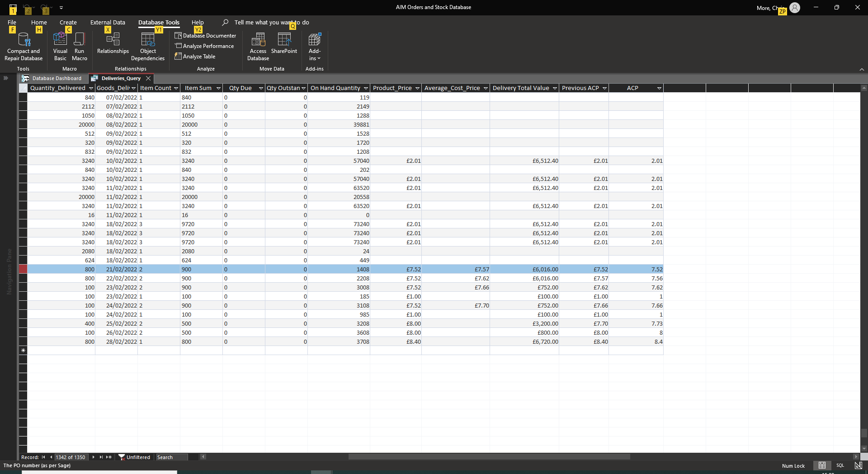Click the date cell 28/02/2022
Image resolution: width=868 pixels, height=474 pixels.
[x=117, y=341]
